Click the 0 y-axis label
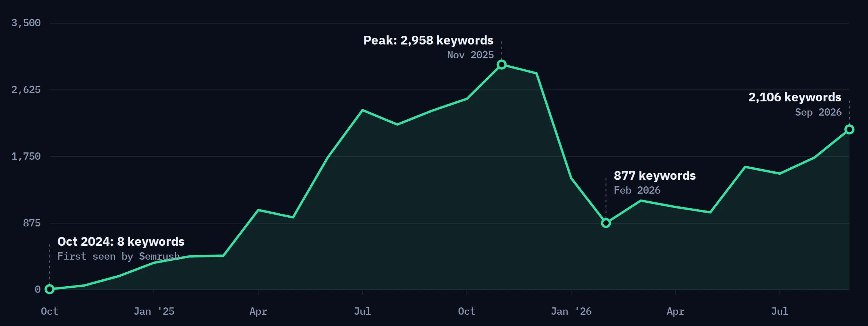The image size is (868, 326). tap(38, 290)
